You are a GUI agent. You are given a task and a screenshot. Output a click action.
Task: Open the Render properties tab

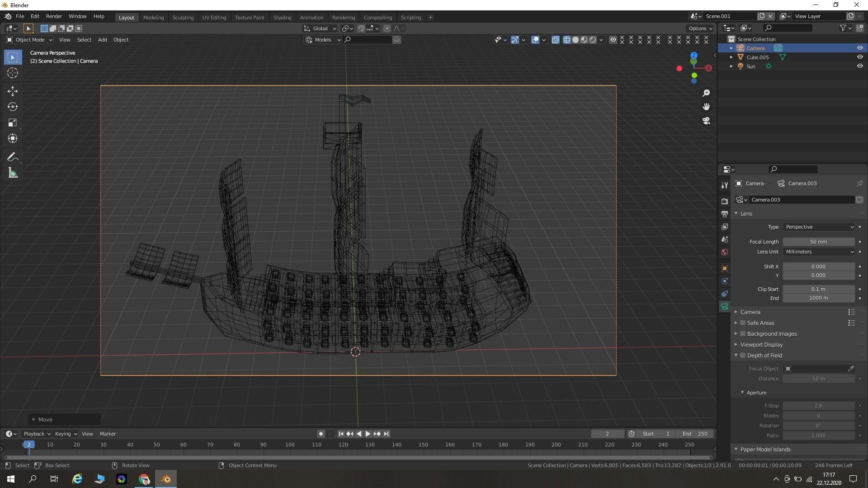(x=725, y=201)
